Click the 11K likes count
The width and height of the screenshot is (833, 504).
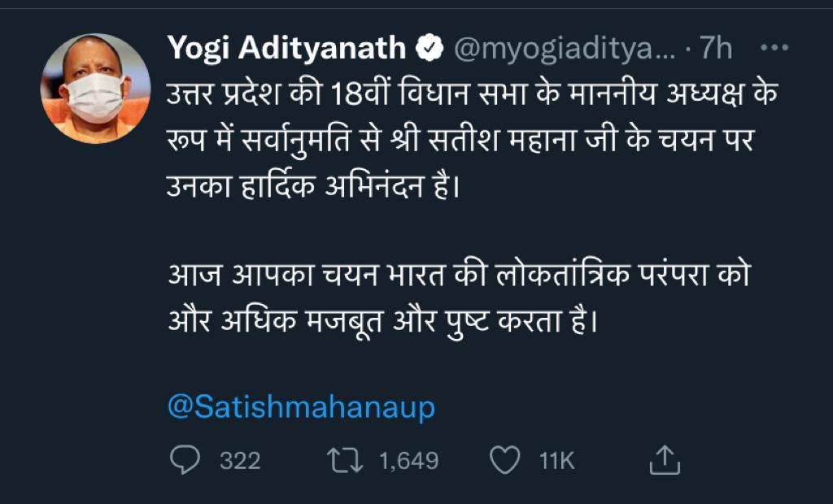557,462
